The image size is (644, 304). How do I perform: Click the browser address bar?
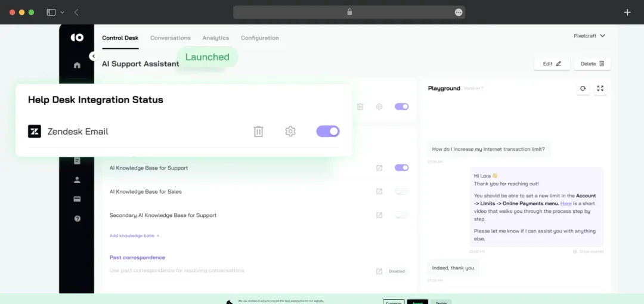pyautogui.click(x=349, y=13)
